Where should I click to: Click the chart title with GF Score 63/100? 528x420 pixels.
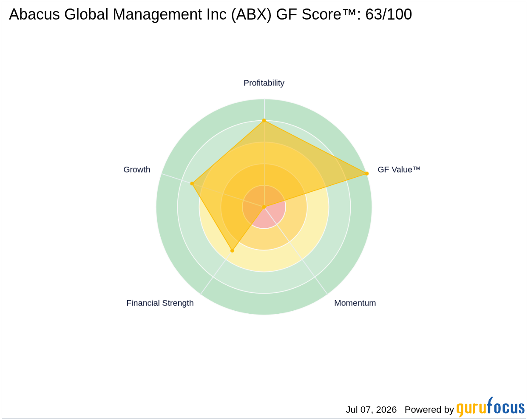coord(210,14)
